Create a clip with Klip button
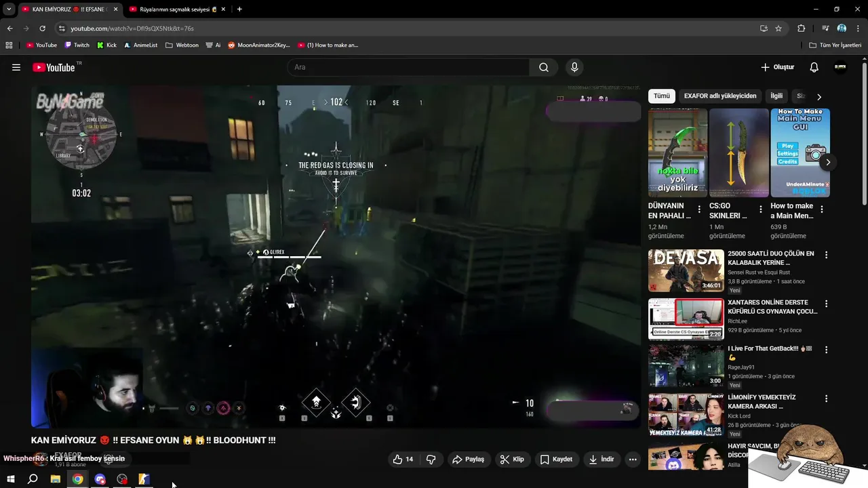This screenshot has height=488, width=868. (512, 459)
